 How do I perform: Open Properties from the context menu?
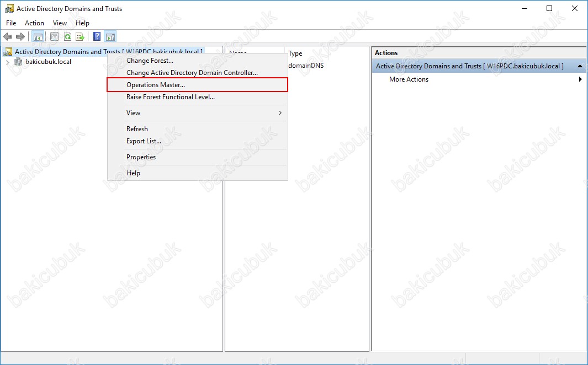coord(198,157)
